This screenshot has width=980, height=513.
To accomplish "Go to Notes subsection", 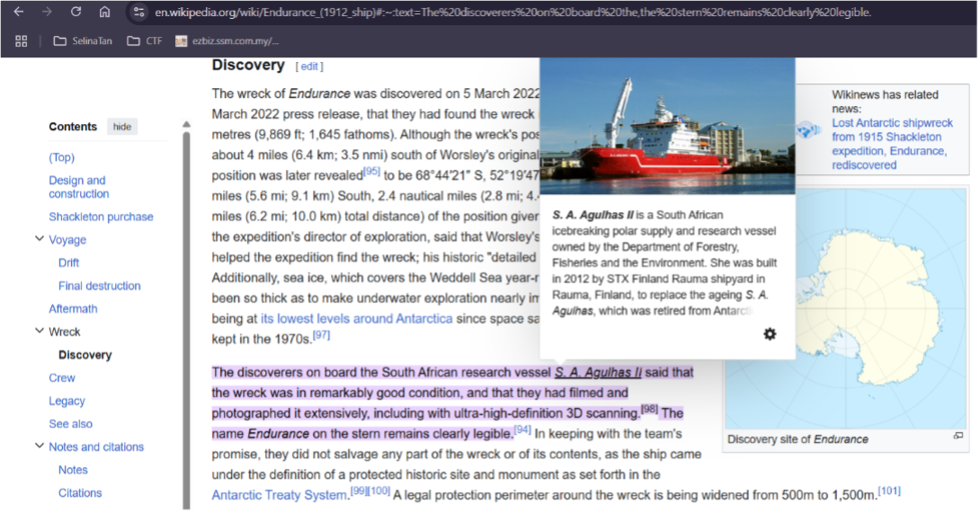I will [x=73, y=470].
